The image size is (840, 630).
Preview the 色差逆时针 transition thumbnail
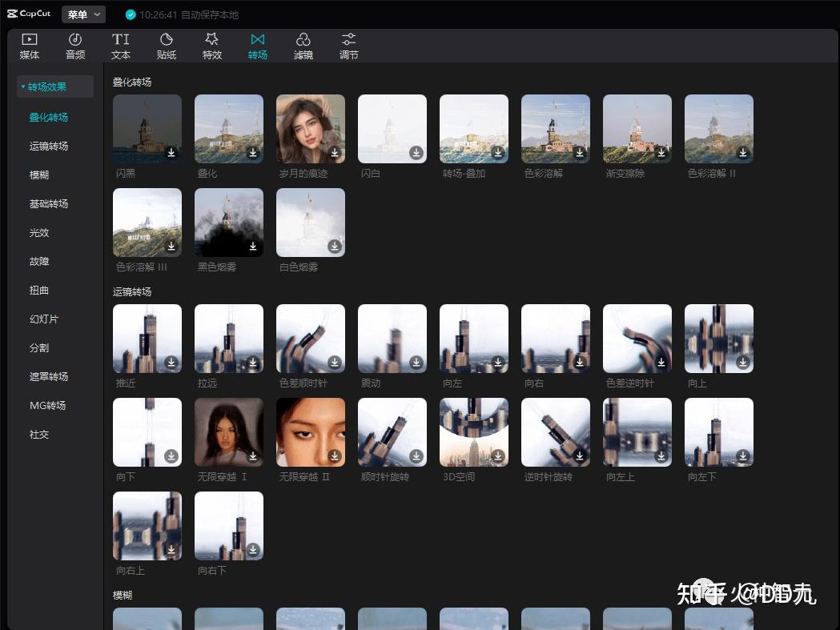(637, 339)
